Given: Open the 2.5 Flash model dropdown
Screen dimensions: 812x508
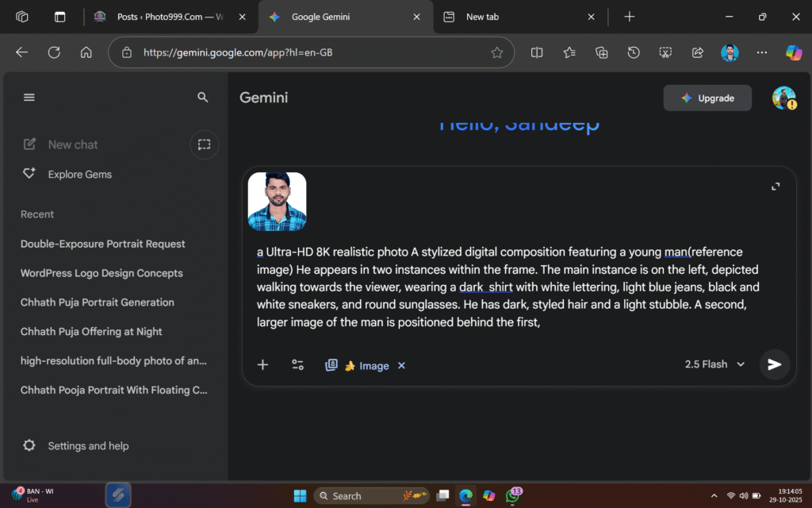Looking at the screenshot, I should coord(714,364).
